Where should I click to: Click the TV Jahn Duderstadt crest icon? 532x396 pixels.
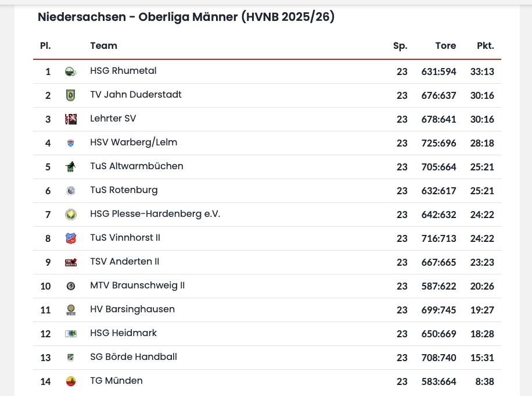click(70, 95)
